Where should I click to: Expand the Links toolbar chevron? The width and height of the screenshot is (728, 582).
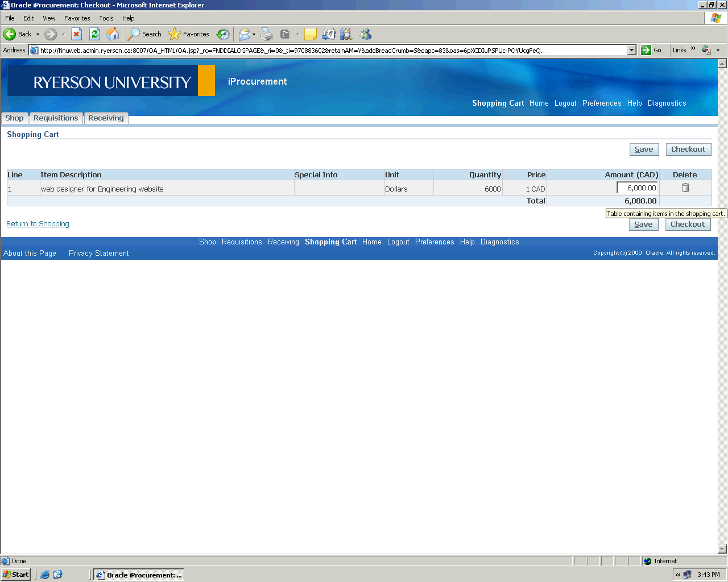(693, 49)
